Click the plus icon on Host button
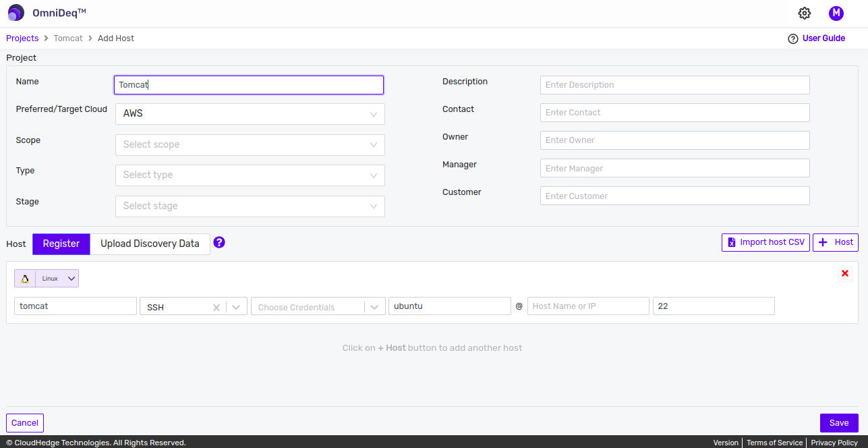This screenshot has height=448, width=868. click(x=823, y=242)
